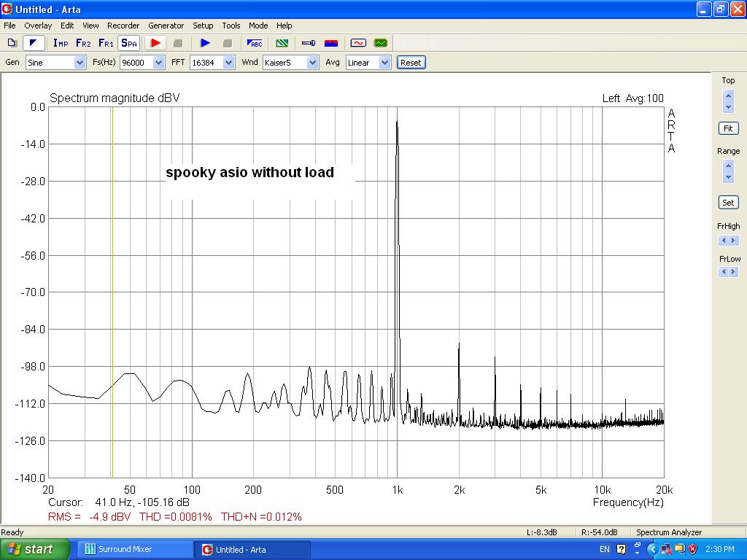
Task: Click the help question mark tray icon
Action: (x=621, y=550)
